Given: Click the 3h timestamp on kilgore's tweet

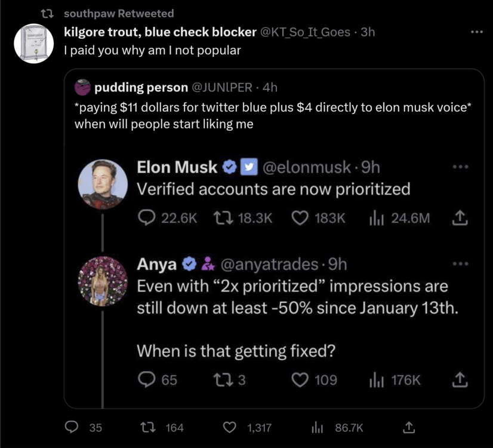Looking at the screenshot, I should [368, 32].
